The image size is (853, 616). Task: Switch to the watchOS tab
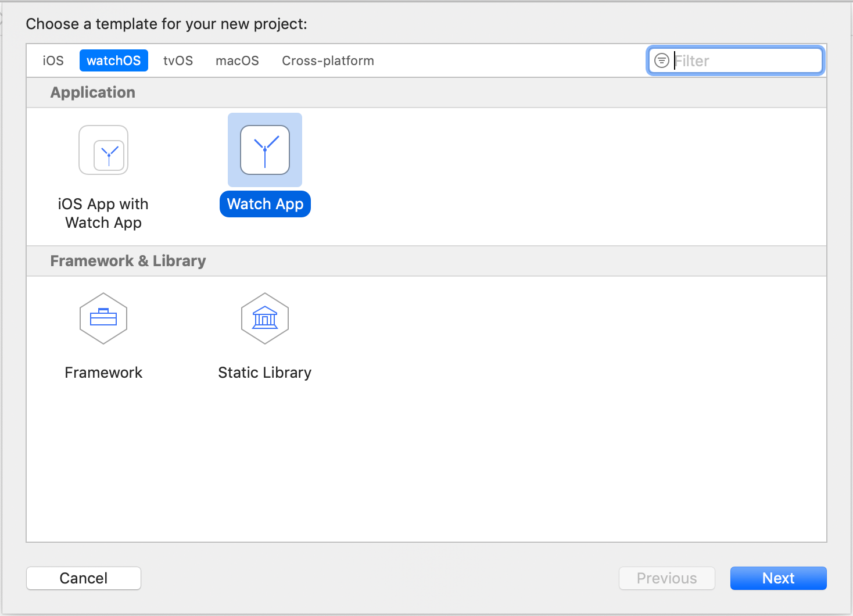coord(114,60)
